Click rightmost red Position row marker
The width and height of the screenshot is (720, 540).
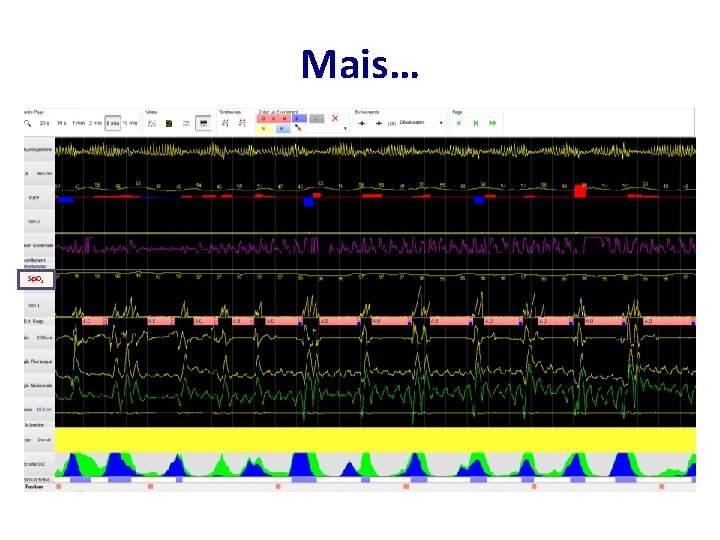click(661, 486)
